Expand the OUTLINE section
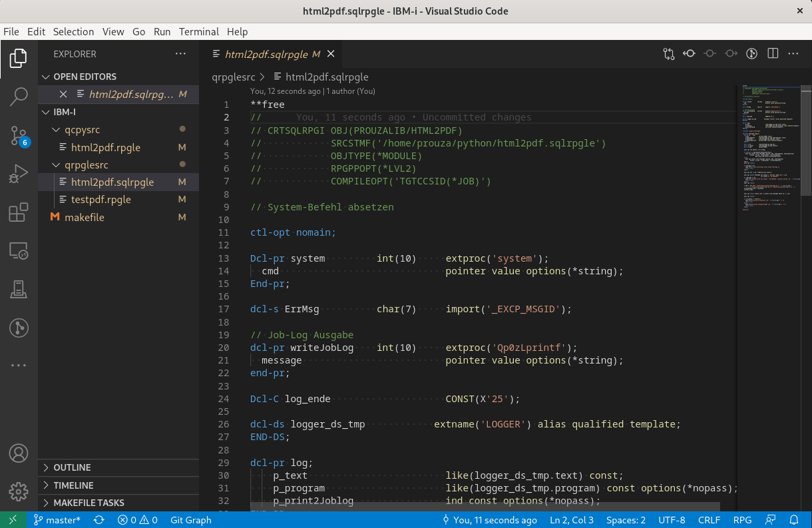 [72, 467]
